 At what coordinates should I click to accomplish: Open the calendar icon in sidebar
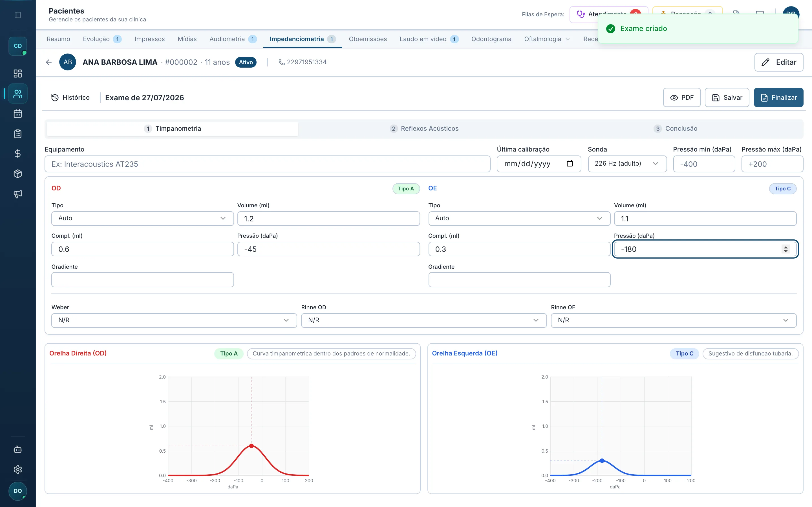click(18, 114)
